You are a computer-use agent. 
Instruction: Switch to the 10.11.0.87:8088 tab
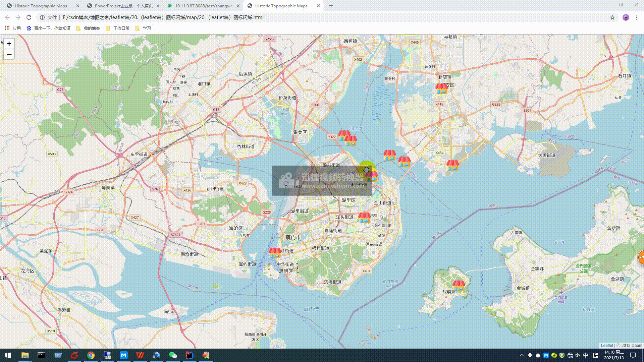point(203,6)
